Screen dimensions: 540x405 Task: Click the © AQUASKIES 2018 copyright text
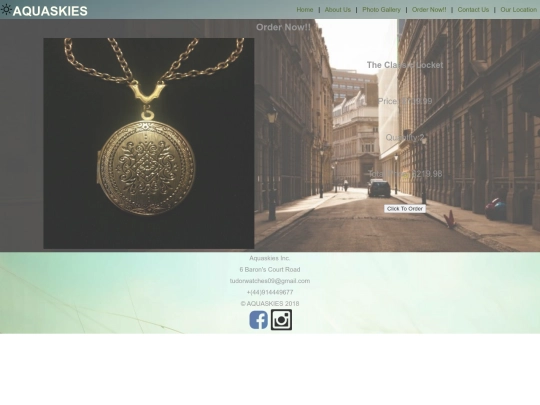tap(270, 304)
